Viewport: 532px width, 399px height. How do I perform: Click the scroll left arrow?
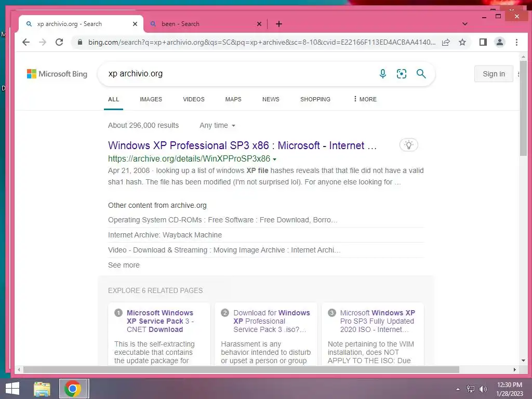pyautogui.click(x=19, y=369)
